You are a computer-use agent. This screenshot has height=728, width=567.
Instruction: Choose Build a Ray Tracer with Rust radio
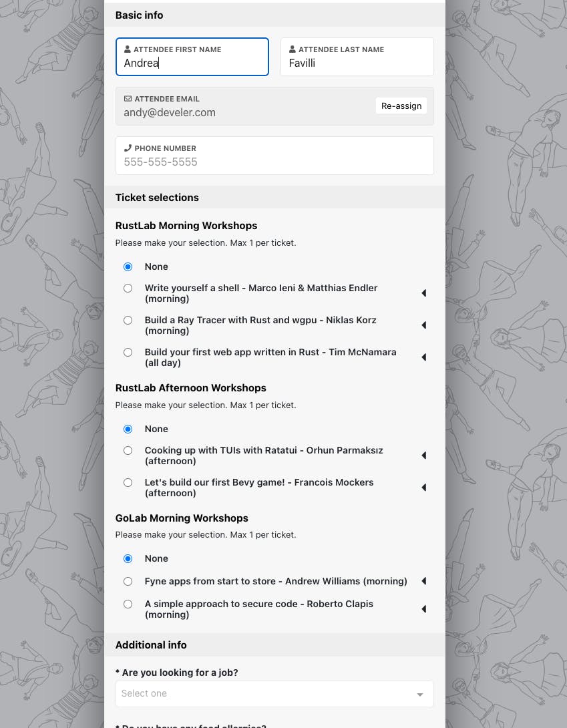pos(128,321)
